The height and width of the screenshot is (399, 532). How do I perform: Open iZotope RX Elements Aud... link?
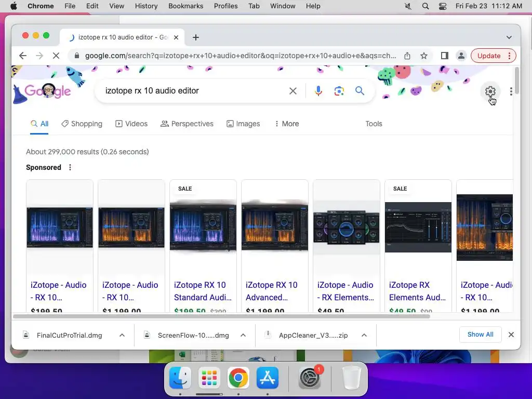tap(417, 291)
